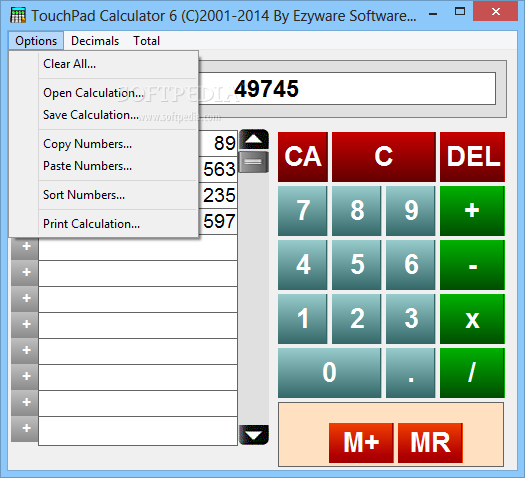This screenshot has height=478, width=525.
Task: Click the green plus operator key
Action: point(472,211)
